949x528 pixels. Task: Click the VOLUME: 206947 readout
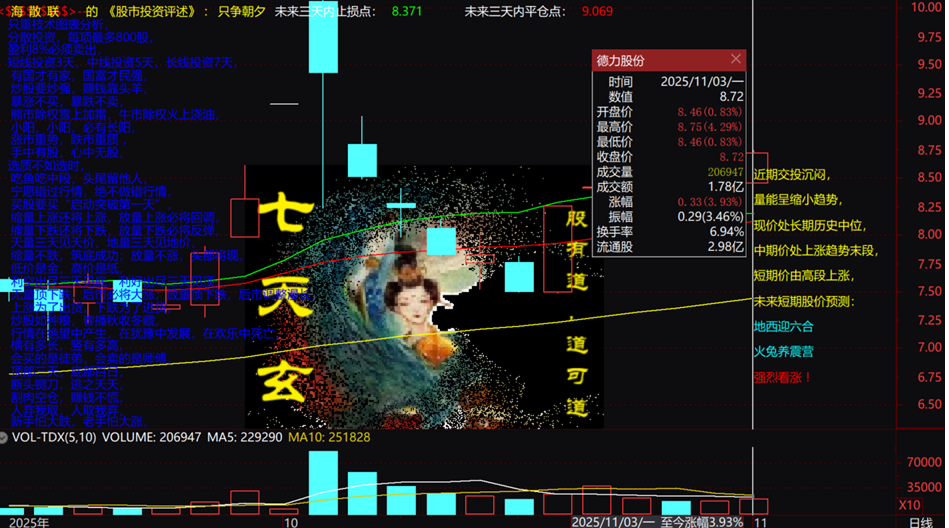coord(151,437)
